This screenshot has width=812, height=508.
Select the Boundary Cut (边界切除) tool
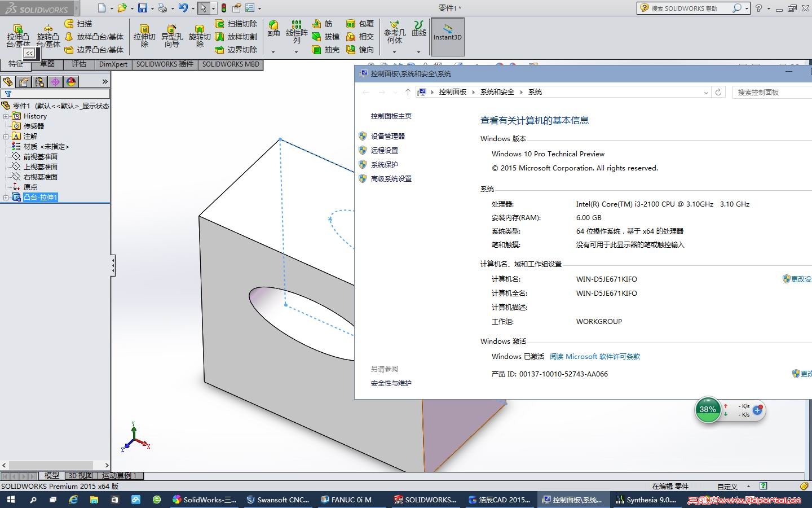tap(236, 50)
